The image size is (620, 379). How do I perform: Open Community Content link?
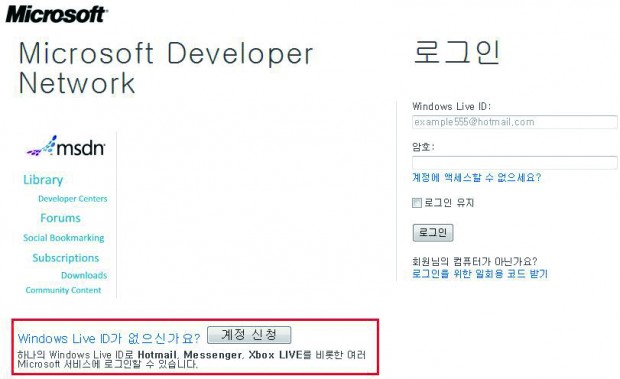pos(63,290)
